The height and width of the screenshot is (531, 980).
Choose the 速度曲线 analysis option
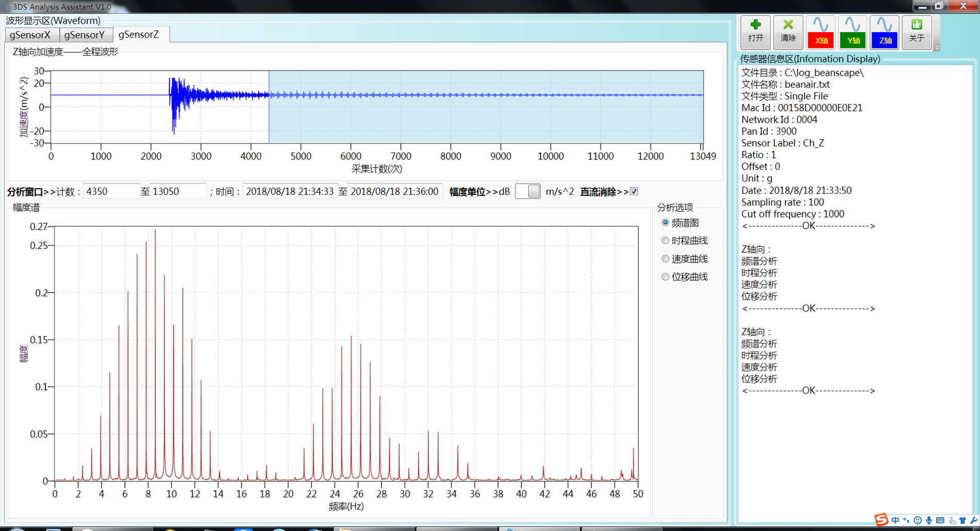[x=666, y=259]
